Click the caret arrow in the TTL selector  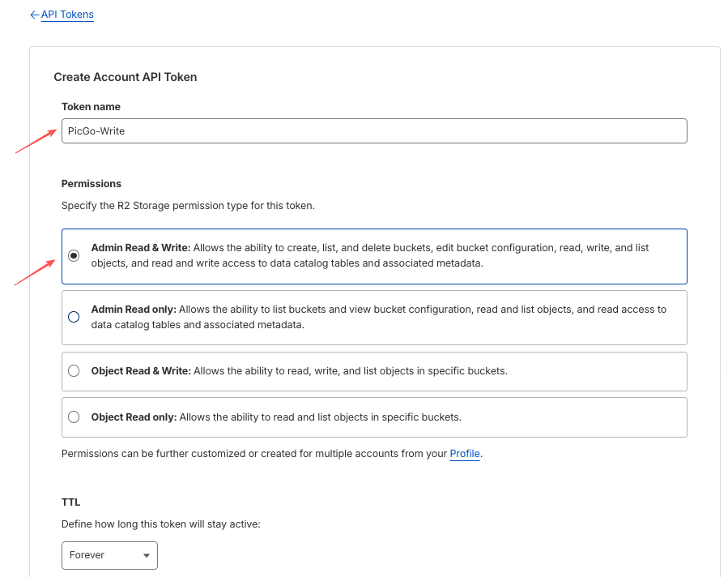(146, 556)
